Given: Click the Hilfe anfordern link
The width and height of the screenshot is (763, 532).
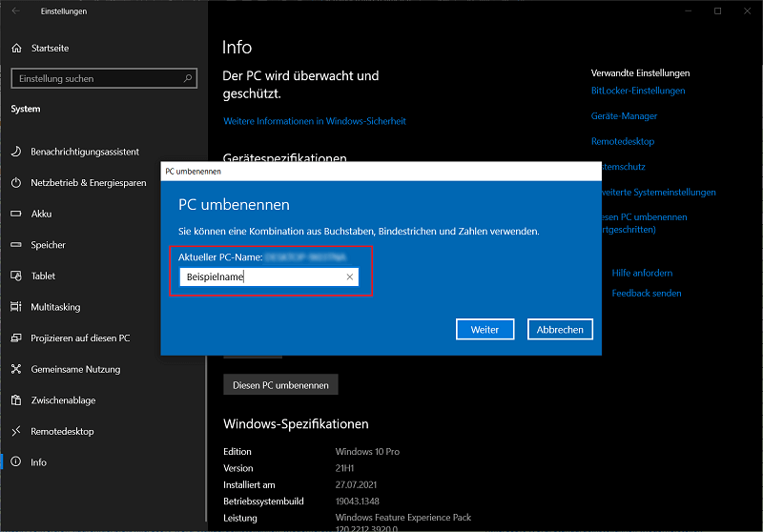Looking at the screenshot, I should click(642, 273).
